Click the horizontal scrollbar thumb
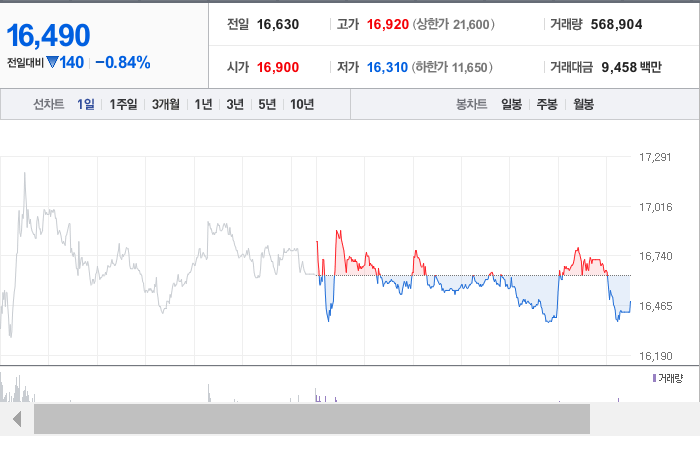This screenshot has width=700, height=450. click(x=312, y=419)
